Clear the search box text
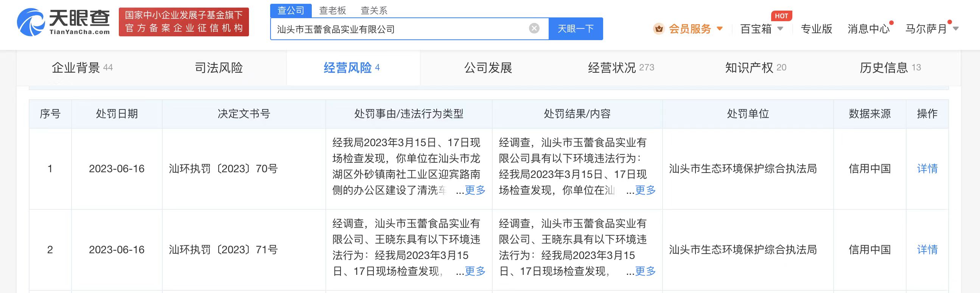Viewport: 980px width, 293px height. pos(534,28)
